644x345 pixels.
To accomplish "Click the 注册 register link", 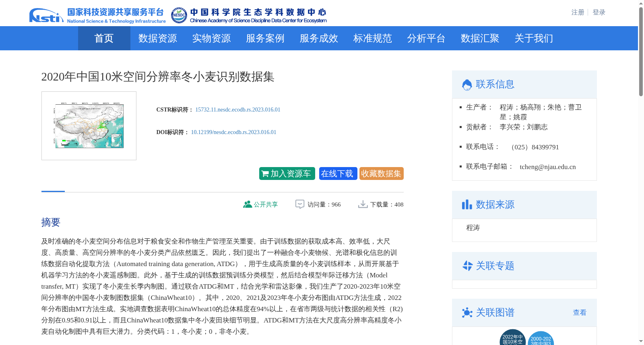I will click(x=578, y=12).
